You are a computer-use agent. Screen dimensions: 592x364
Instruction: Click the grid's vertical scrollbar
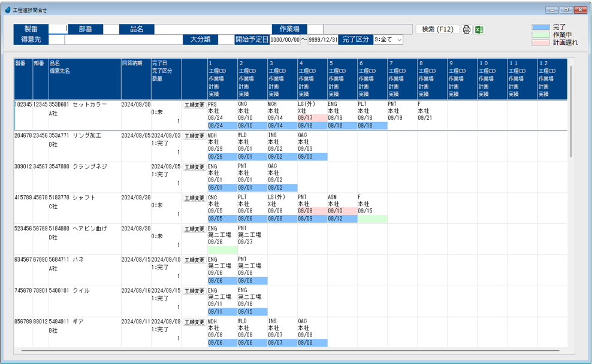pyautogui.click(x=570, y=111)
